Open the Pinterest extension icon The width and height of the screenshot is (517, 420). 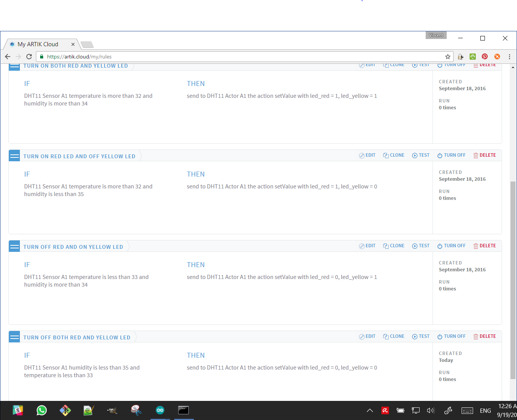click(485, 57)
